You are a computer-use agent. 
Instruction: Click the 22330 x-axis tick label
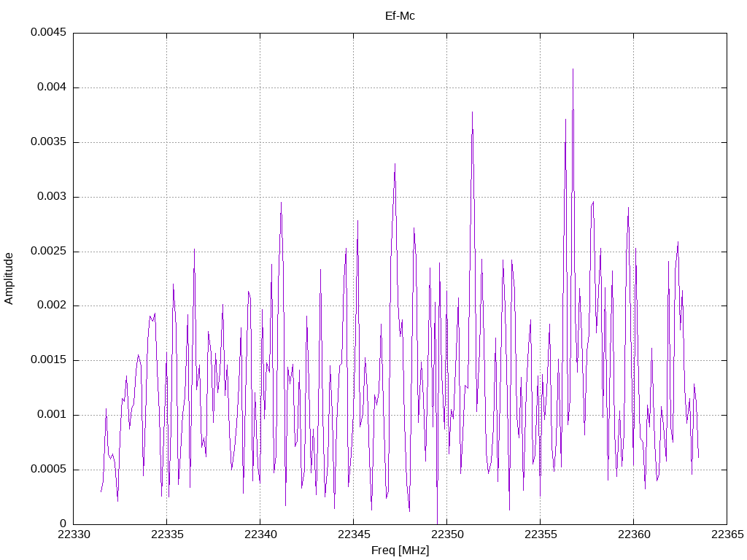[x=74, y=534]
